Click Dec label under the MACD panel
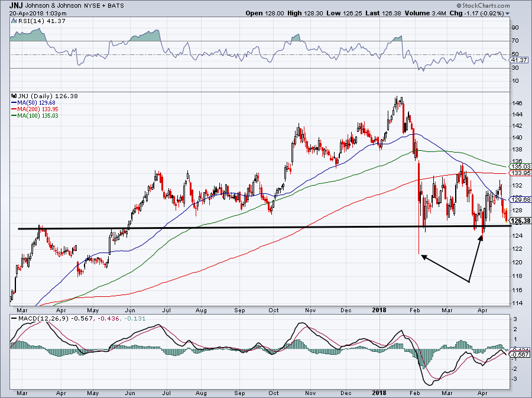532x398 pixels. (x=346, y=393)
